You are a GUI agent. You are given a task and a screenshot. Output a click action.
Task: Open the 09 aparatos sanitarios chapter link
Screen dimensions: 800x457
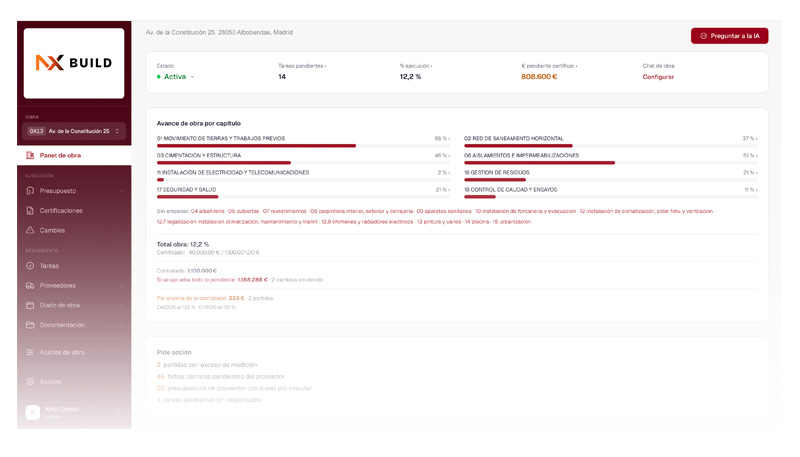(444, 211)
